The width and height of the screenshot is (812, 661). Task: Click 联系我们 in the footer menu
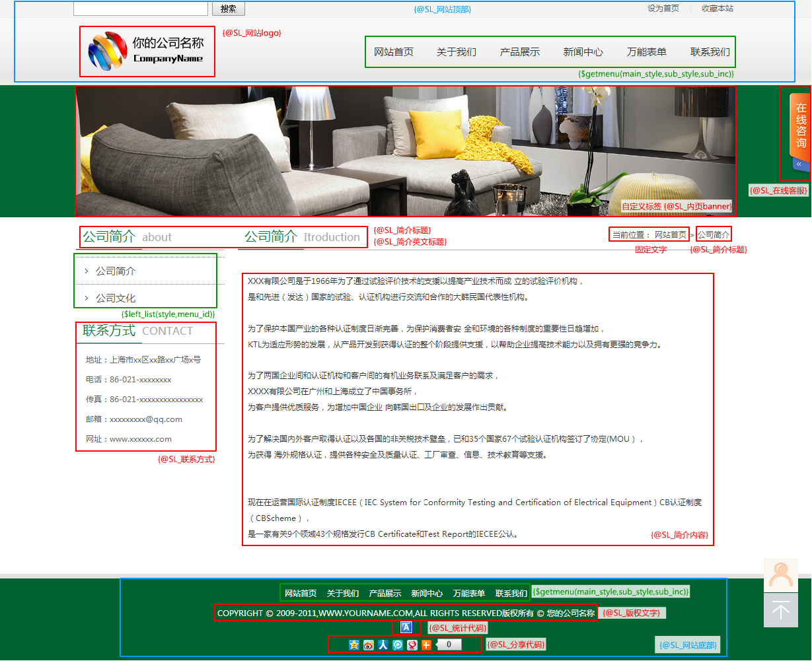point(511,594)
